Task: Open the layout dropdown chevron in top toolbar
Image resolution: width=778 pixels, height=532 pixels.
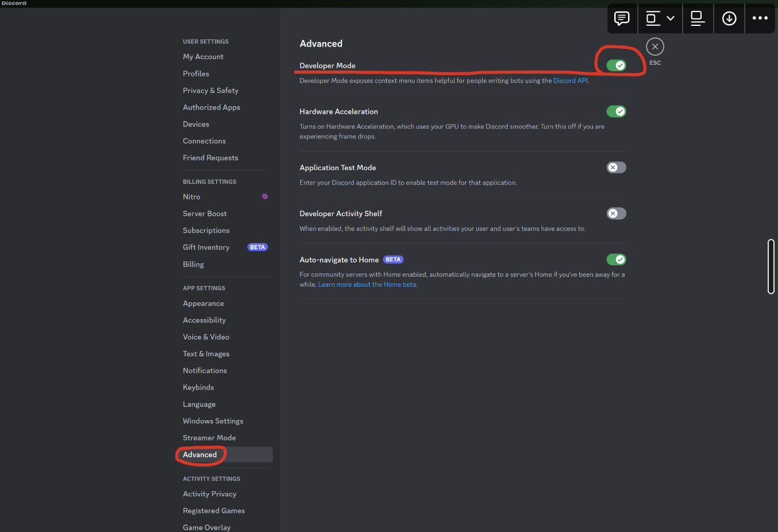Action: (x=671, y=18)
